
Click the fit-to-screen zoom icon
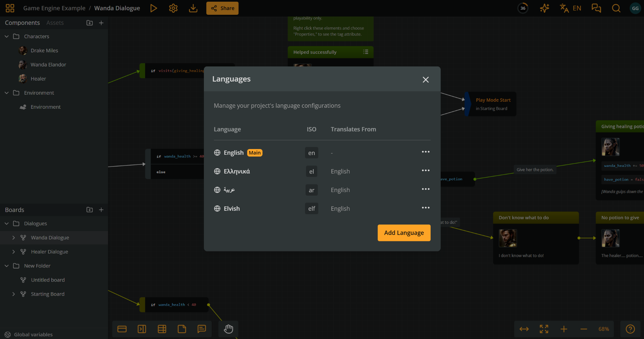tap(544, 329)
